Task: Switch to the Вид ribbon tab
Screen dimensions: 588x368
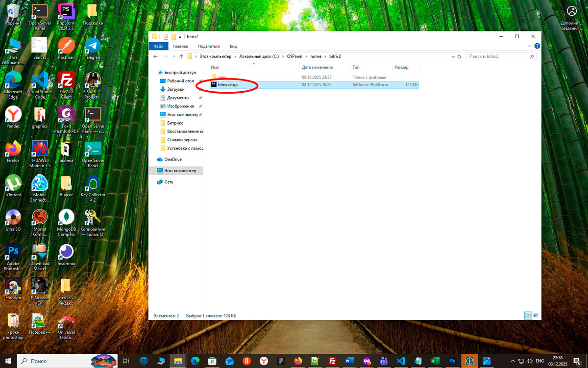Action: pos(233,46)
